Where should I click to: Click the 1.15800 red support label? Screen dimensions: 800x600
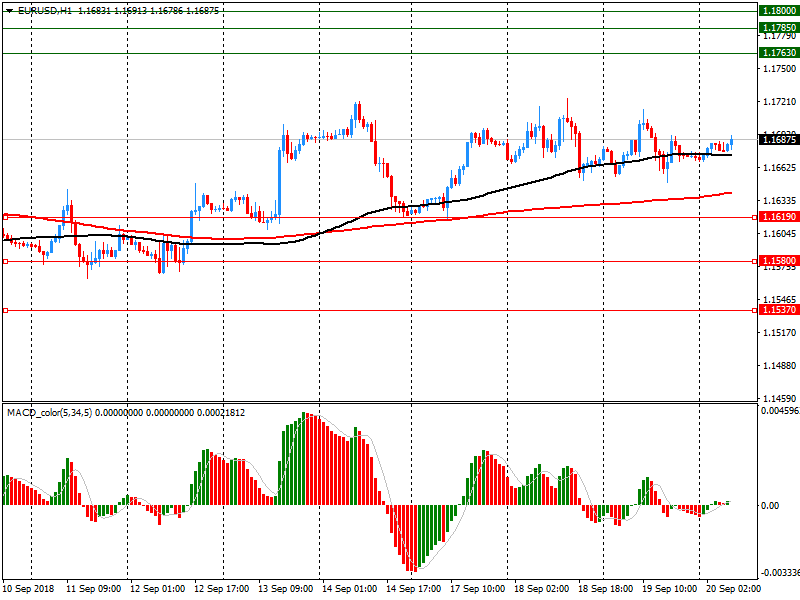click(778, 262)
